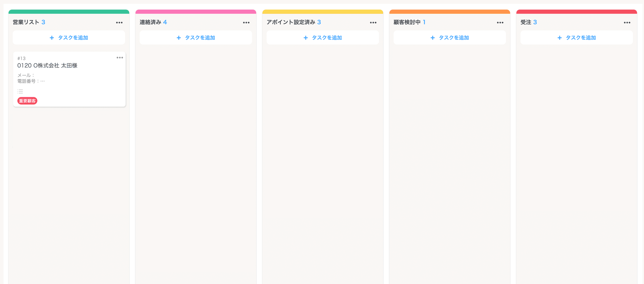Click the count 4 beside 連絡済み
This screenshot has width=644, height=284.
click(165, 22)
